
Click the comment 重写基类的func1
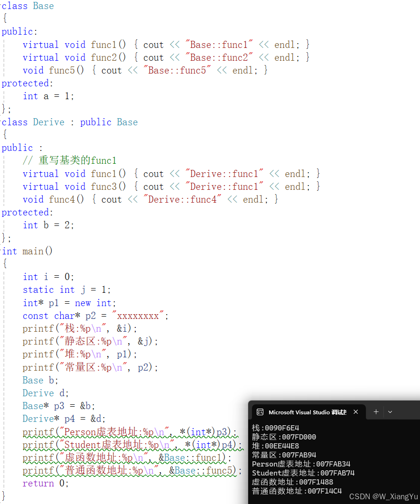[x=69, y=160]
